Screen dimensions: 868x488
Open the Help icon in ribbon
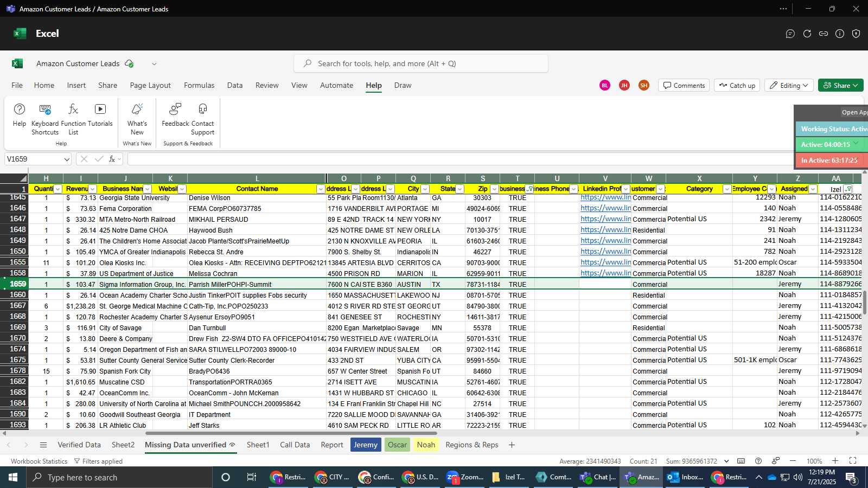pos(19,115)
